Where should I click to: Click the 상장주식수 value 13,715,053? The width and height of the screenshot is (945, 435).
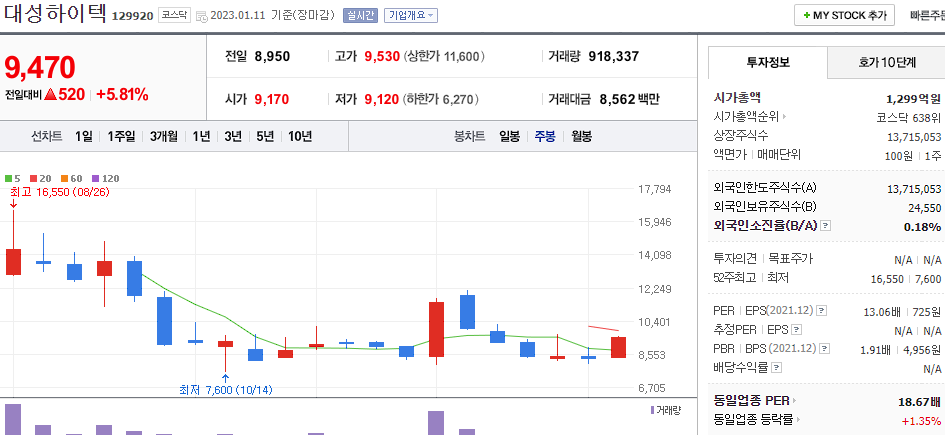914,137
